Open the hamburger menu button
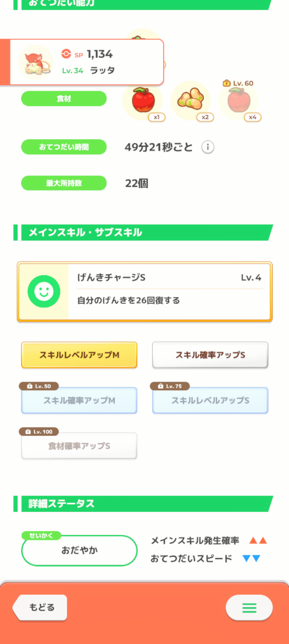289x644 pixels. pyautogui.click(x=249, y=608)
